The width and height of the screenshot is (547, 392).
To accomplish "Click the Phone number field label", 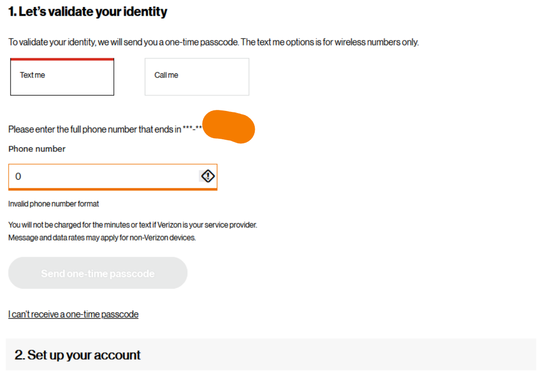I will tap(37, 149).
